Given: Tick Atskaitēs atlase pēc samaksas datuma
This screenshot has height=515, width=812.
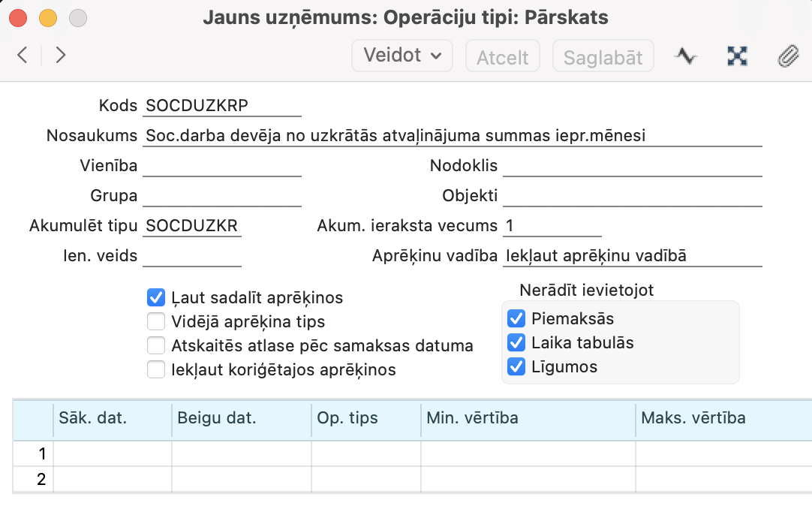Looking at the screenshot, I should coord(156,346).
